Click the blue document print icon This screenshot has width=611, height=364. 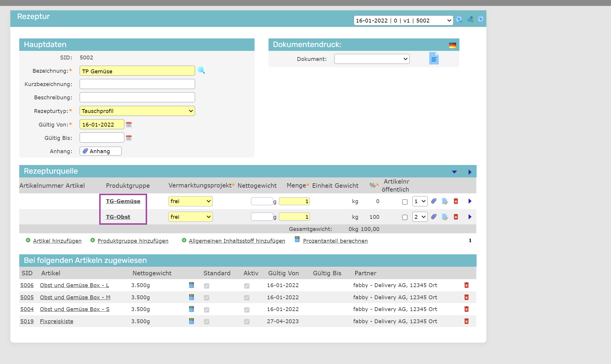click(x=434, y=59)
